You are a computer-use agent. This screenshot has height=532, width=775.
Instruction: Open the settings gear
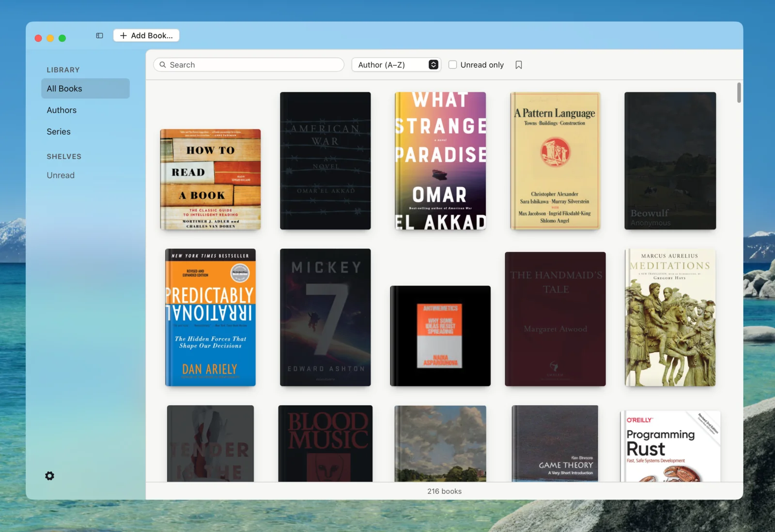pos(49,476)
